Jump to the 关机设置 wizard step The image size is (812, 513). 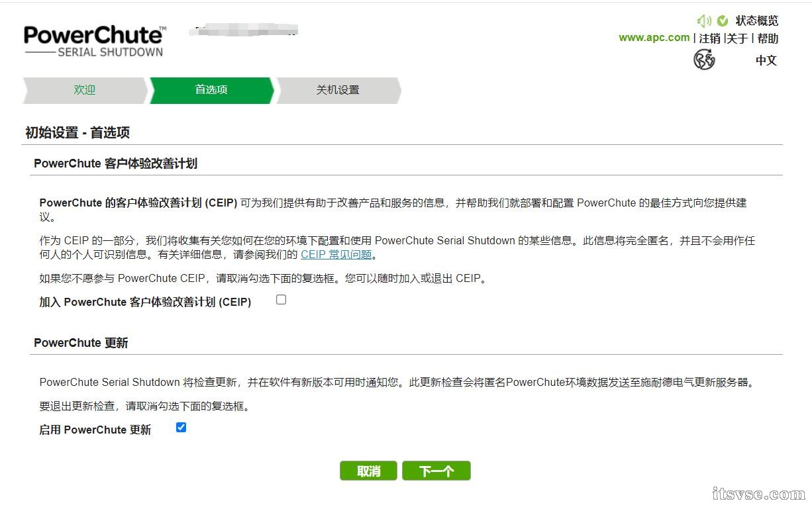(x=338, y=90)
